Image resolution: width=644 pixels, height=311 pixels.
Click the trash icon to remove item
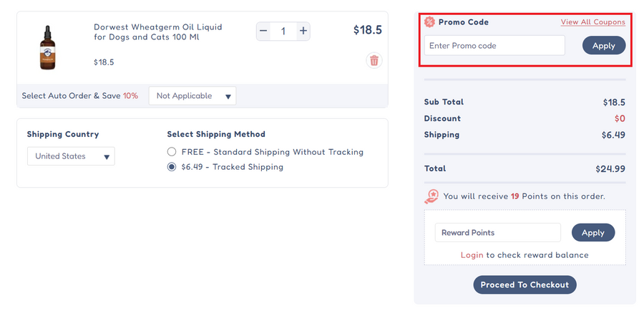click(x=374, y=60)
